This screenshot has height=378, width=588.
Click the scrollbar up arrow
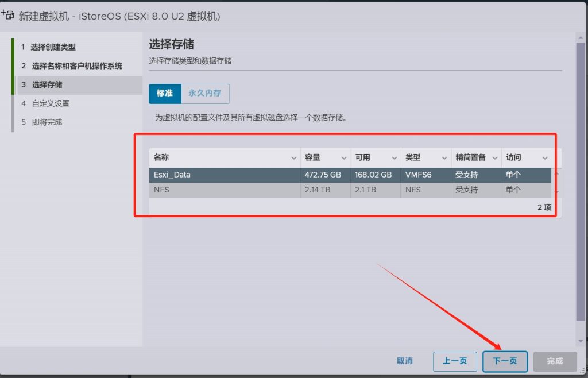tap(581, 37)
